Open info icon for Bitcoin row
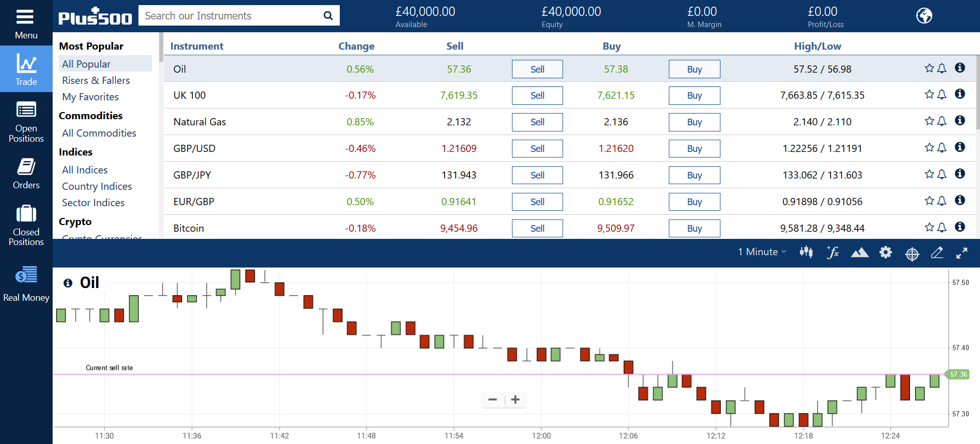Screen dimensions: 980x444 click(960, 226)
